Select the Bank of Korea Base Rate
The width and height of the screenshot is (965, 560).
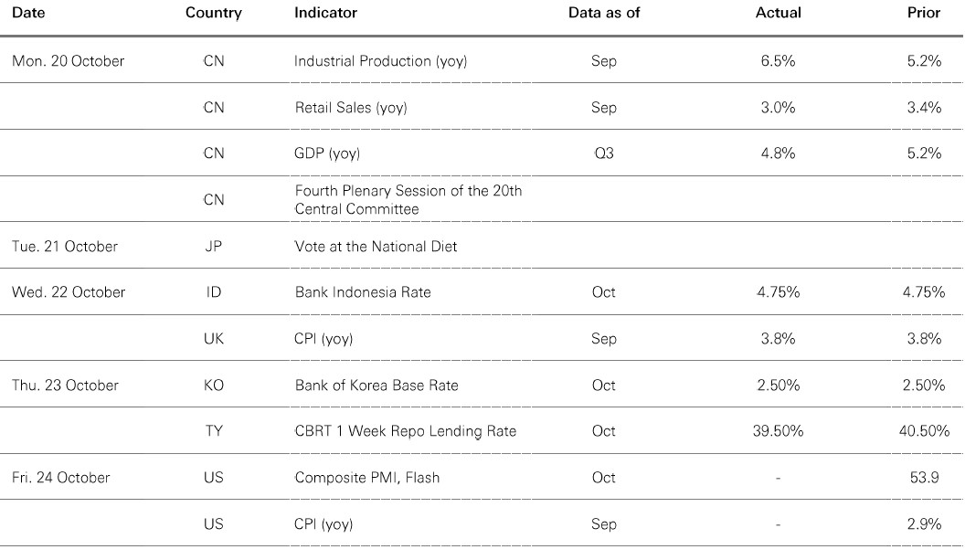coord(376,385)
